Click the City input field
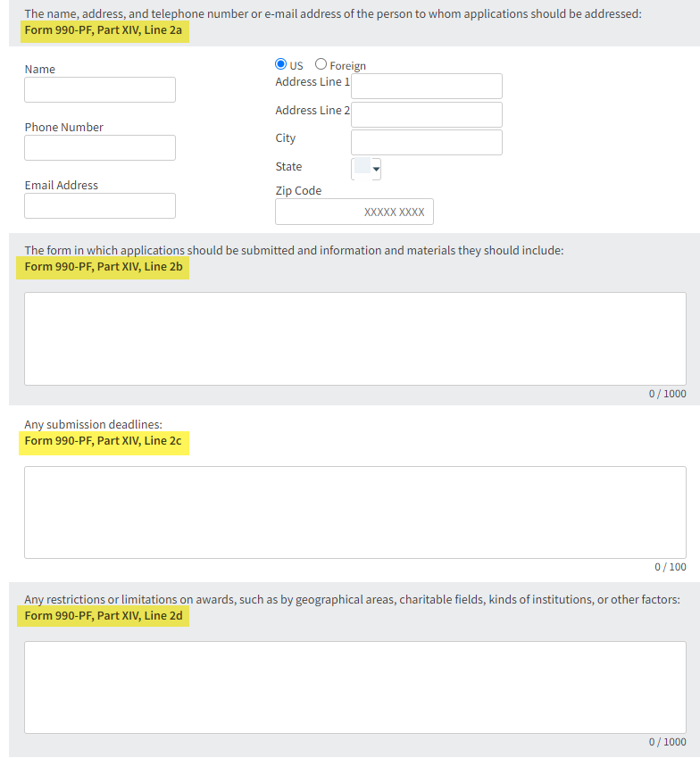The width and height of the screenshot is (700, 758). coord(426,143)
